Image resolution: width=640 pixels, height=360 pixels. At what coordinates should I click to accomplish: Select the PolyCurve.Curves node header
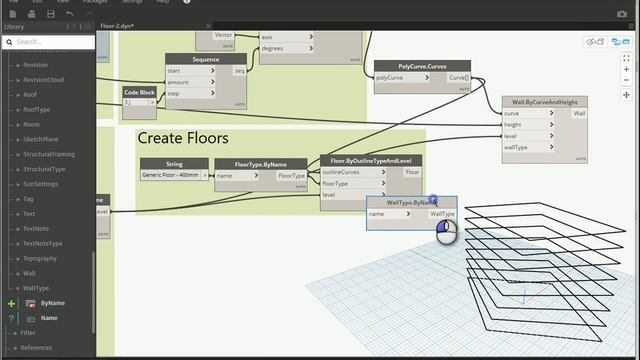coord(422,66)
